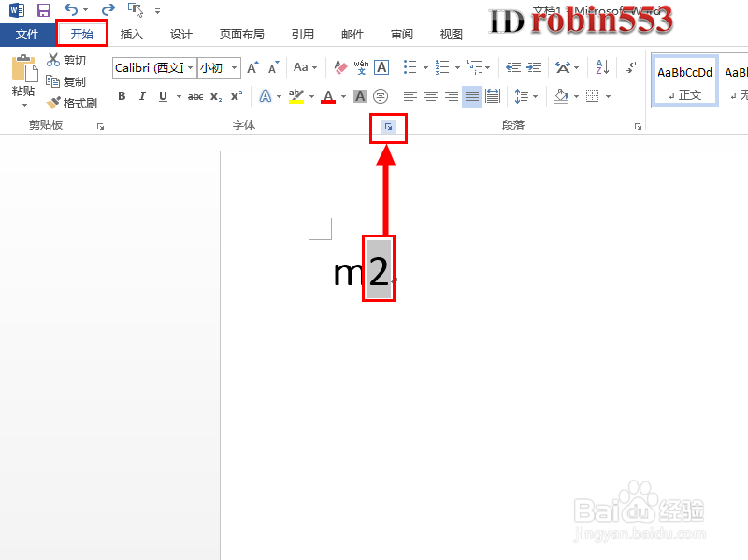Apply paragraph shading paint bucket
Image resolution: width=748 pixels, height=560 pixels.
click(x=562, y=96)
